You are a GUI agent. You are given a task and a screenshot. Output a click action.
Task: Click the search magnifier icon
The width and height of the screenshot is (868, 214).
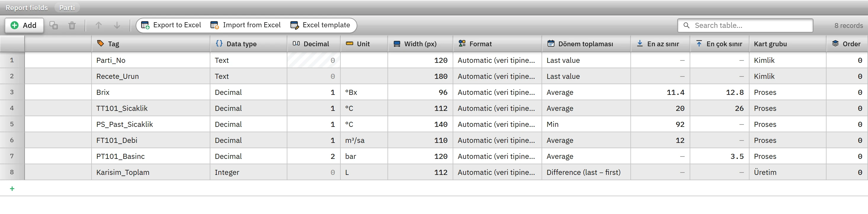686,25
